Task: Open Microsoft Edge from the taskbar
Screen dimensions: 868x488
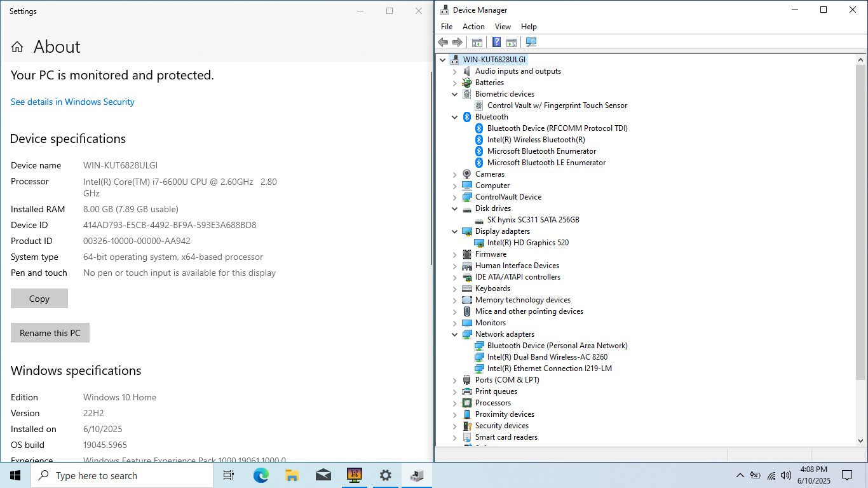Action: (x=261, y=475)
